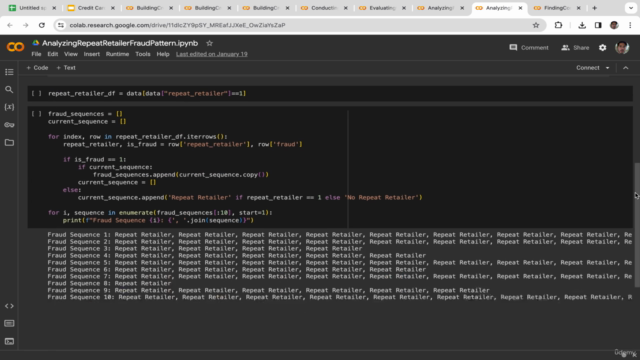Viewport: 640px width, 360px height.
Task: Switch to the Credit Car browser tab
Action: coord(91,8)
